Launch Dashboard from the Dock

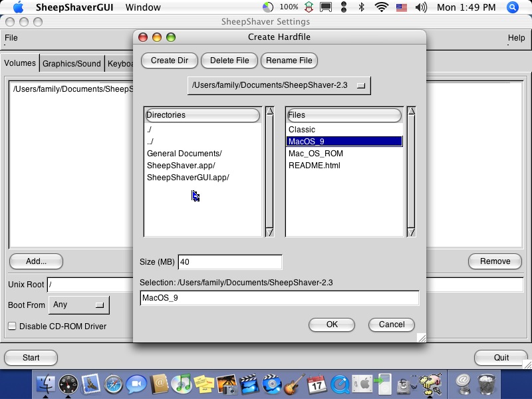pyautogui.click(x=68, y=384)
